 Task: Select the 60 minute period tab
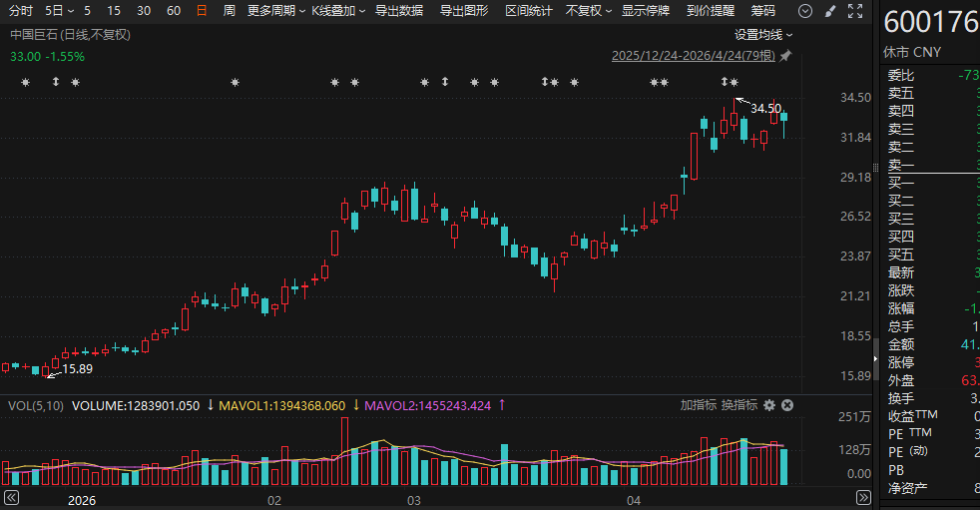(174, 11)
